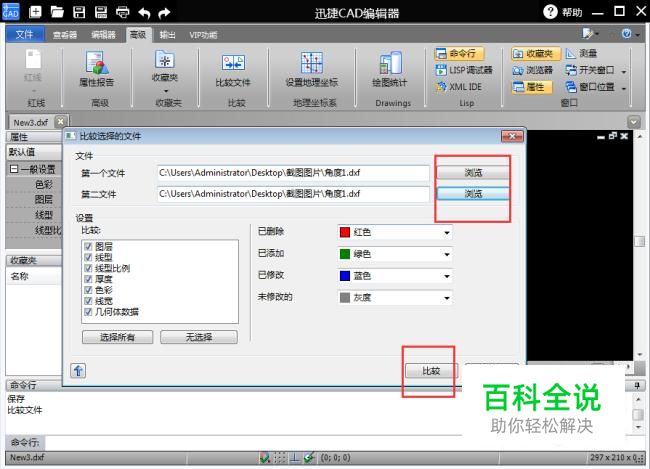The image size is (650, 469).
Task: Click the blue color swatch for 已修改
Action: pyautogui.click(x=345, y=276)
